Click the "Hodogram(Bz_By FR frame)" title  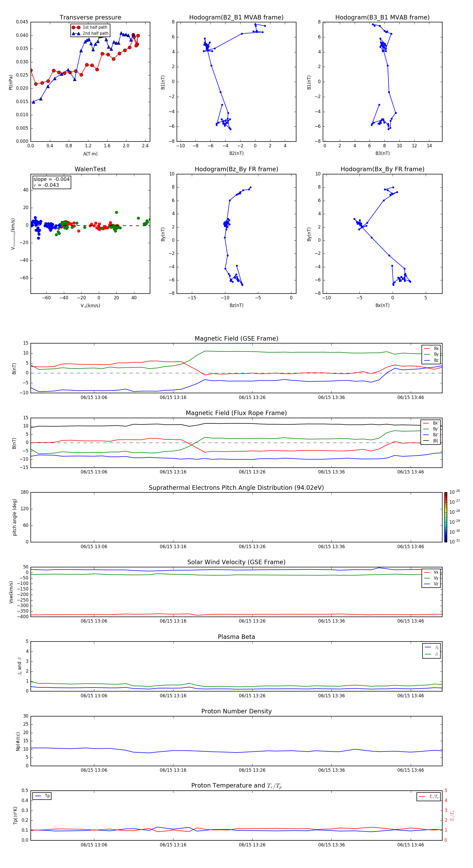pyautogui.click(x=236, y=169)
